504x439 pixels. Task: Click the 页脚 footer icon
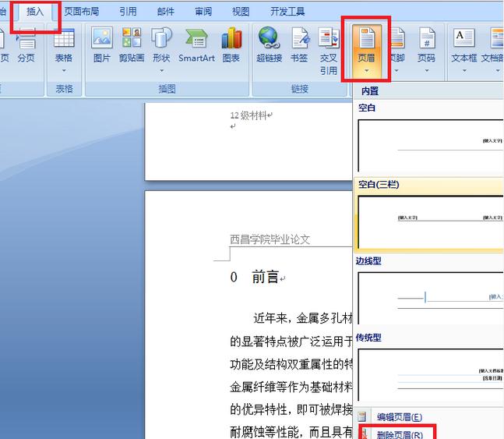tap(397, 38)
